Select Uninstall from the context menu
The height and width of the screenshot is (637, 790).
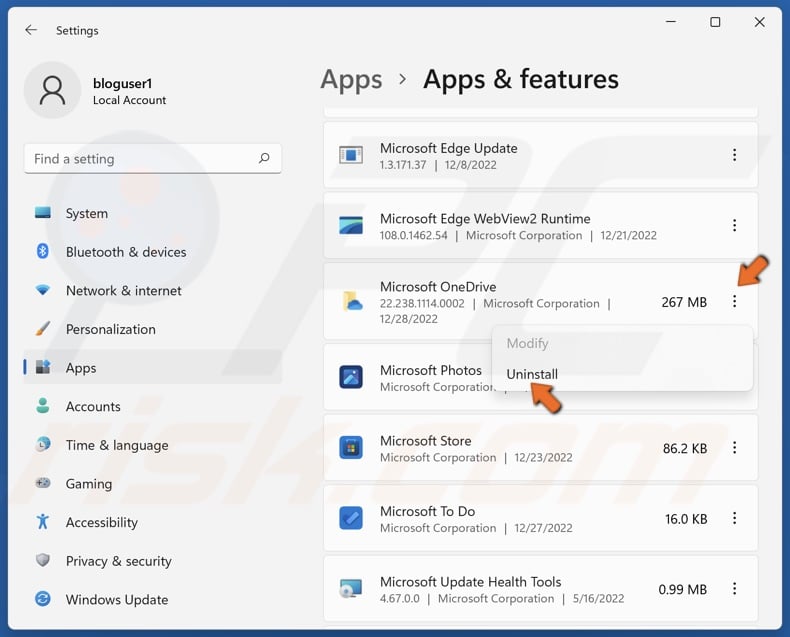[x=532, y=374]
